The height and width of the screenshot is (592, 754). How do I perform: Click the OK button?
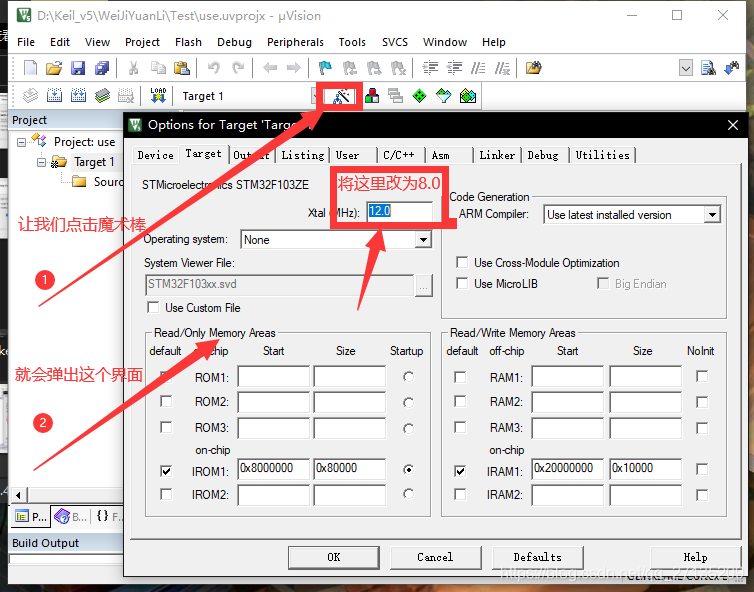[334, 557]
